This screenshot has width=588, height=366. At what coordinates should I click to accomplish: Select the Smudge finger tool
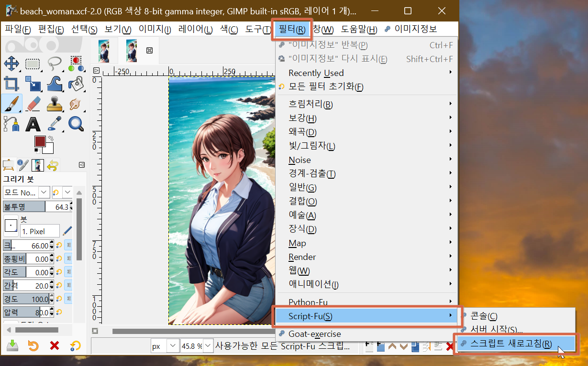76,104
